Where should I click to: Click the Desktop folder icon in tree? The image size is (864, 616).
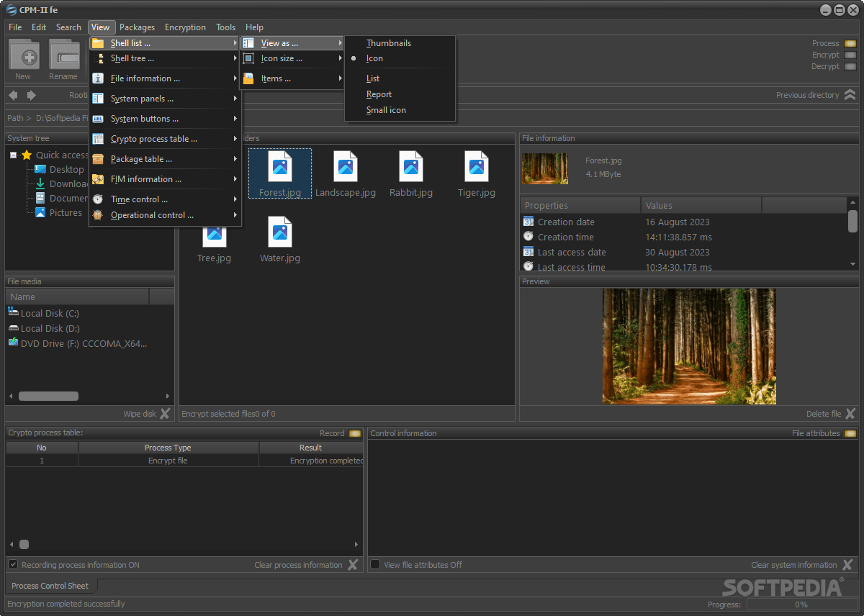[x=40, y=169]
